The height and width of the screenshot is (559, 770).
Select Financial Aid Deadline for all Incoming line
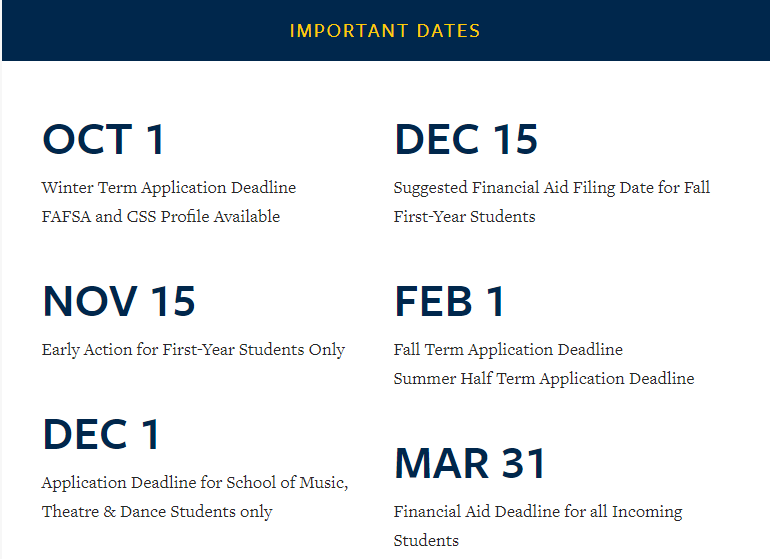click(x=538, y=512)
